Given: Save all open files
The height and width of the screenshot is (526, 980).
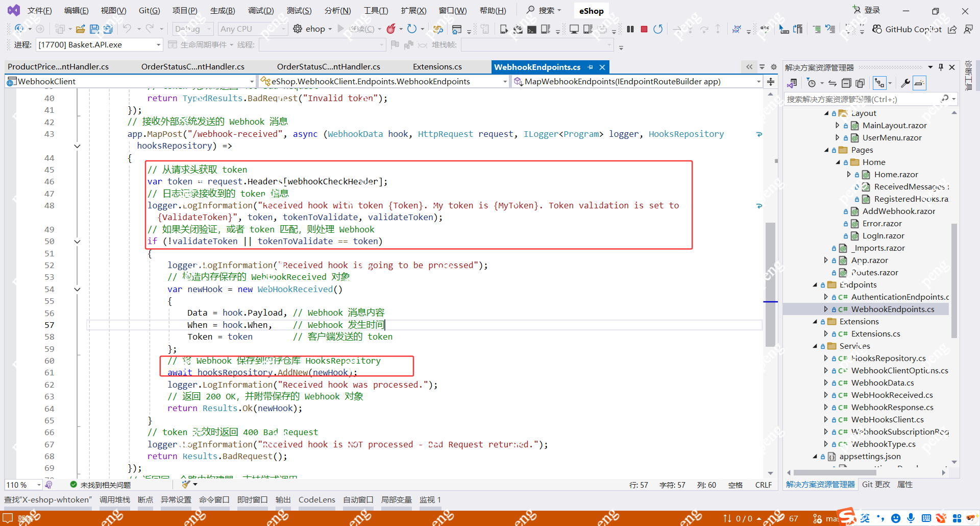Looking at the screenshot, I should [108, 29].
